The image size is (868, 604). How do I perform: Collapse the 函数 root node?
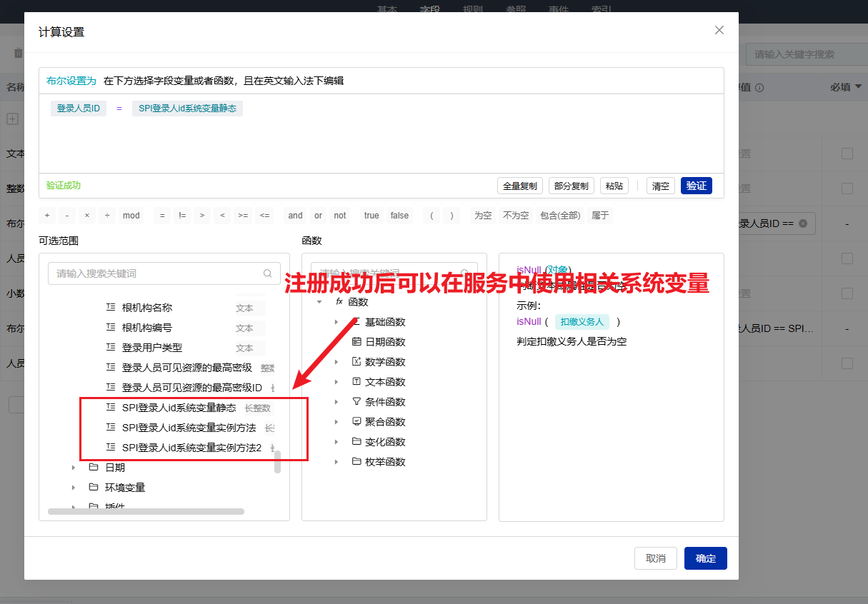tap(319, 302)
